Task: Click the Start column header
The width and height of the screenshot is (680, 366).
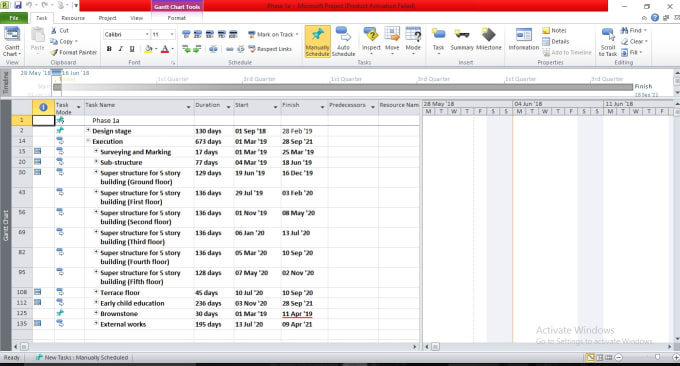Action: 256,107
